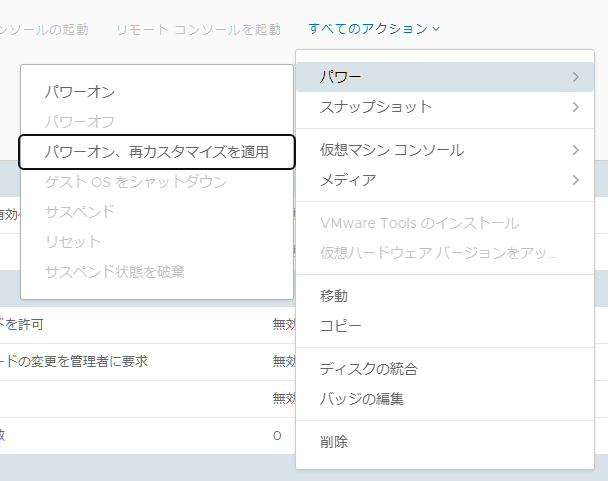The width and height of the screenshot is (608, 481).
Task: Click chevron arrow beside パワー
Action: tap(575, 77)
